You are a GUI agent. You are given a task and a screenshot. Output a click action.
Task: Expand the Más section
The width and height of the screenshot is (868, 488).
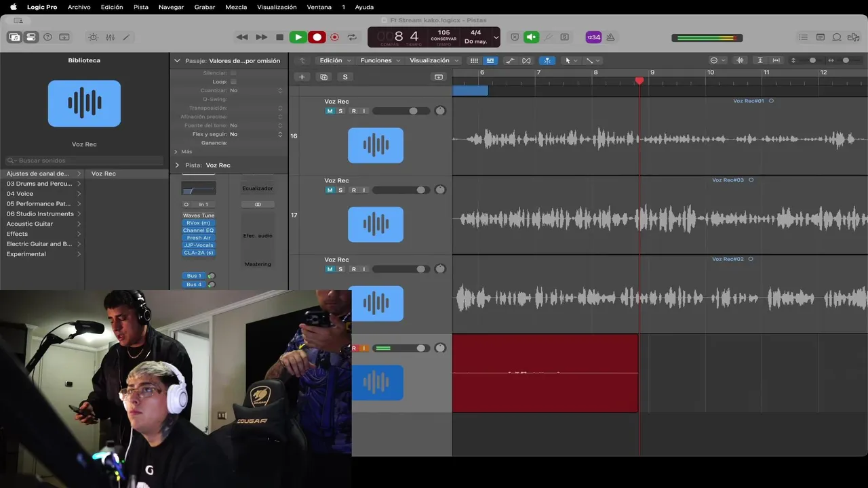pos(176,152)
